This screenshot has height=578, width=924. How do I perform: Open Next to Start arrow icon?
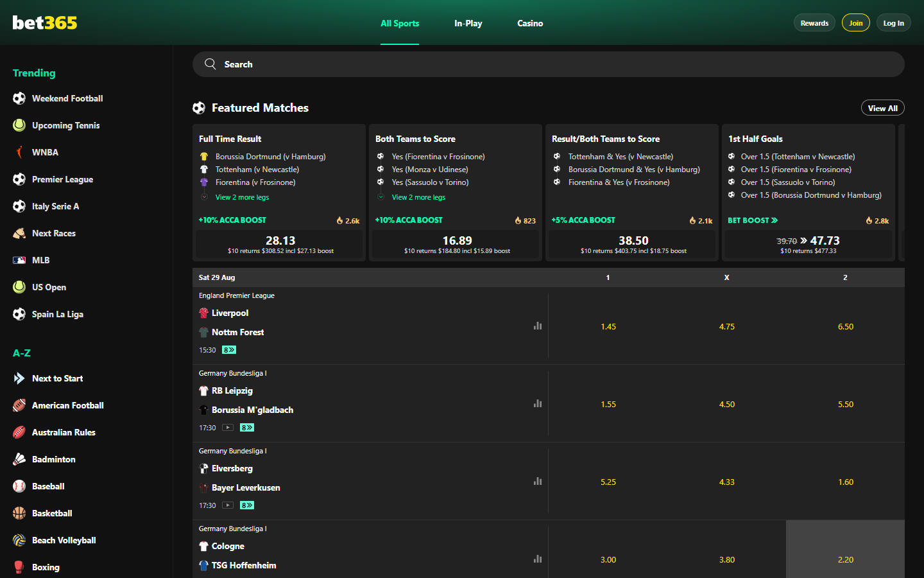pos(19,378)
